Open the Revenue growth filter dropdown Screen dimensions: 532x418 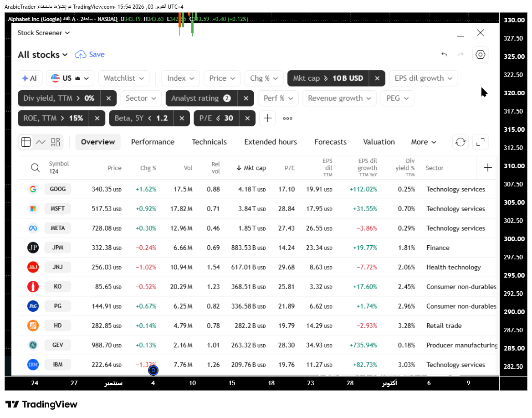(339, 98)
